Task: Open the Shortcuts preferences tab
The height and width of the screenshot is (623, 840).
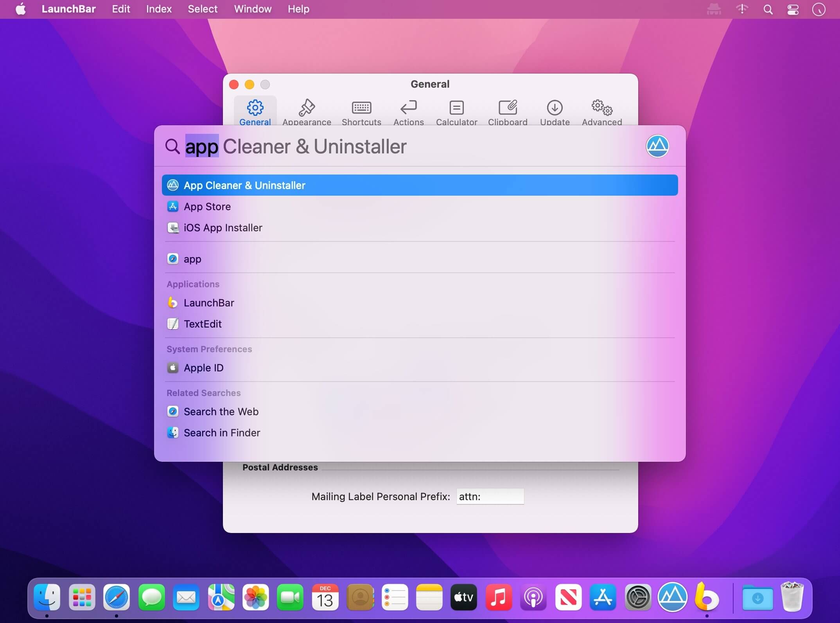Action: click(x=361, y=112)
